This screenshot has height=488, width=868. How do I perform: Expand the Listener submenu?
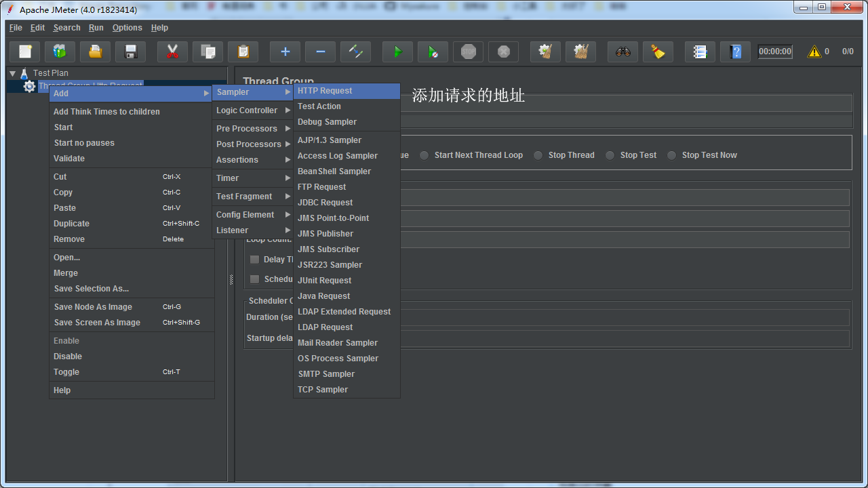pos(253,230)
